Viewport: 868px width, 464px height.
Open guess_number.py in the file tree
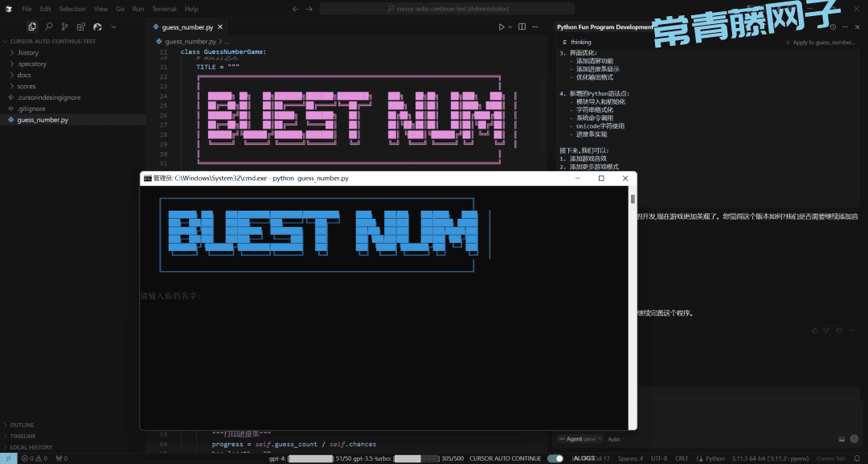(x=43, y=120)
